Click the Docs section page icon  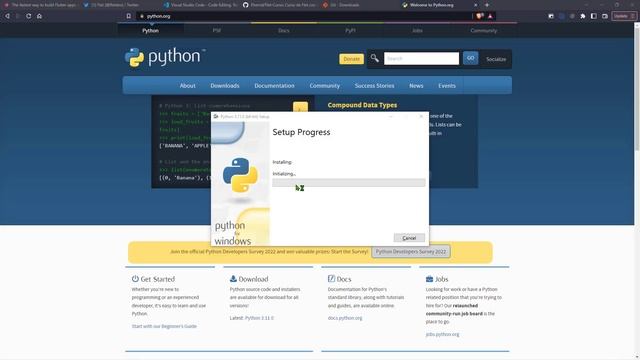(x=331, y=279)
